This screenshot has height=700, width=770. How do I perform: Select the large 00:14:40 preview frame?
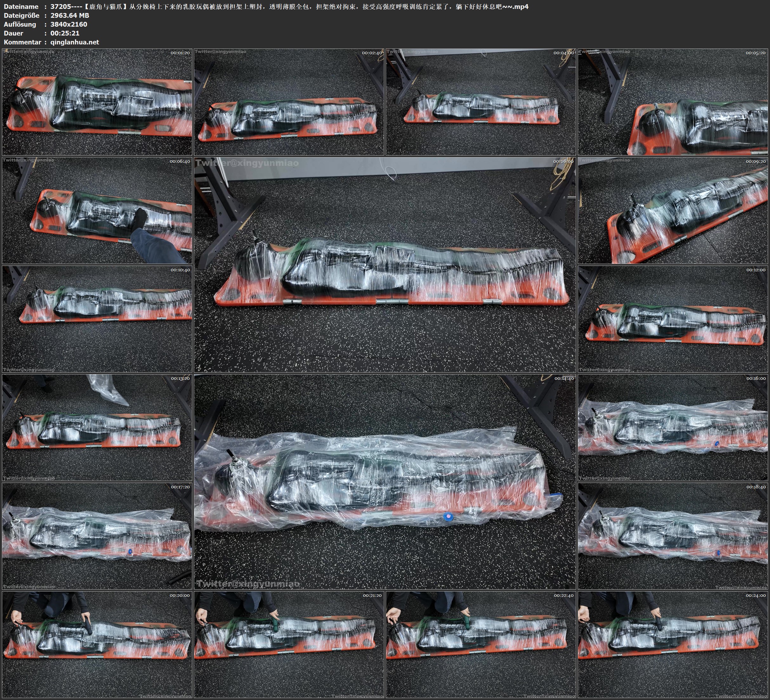tap(385, 481)
